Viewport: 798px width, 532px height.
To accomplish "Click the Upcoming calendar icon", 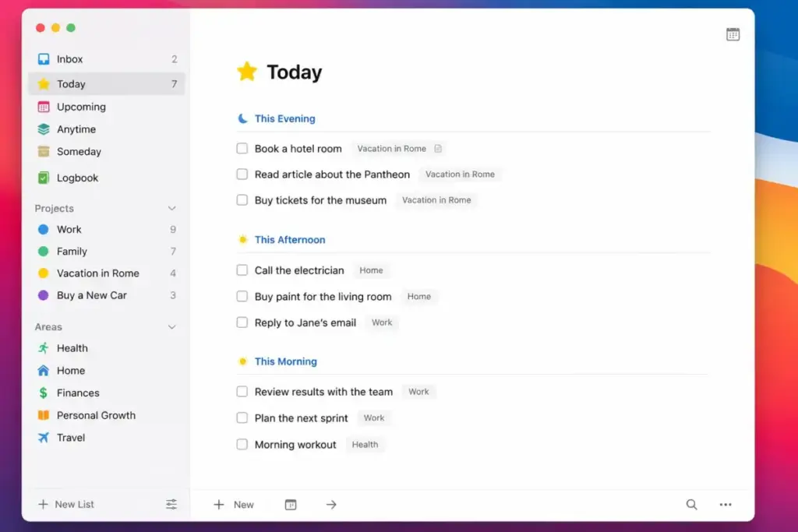I will [x=44, y=107].
